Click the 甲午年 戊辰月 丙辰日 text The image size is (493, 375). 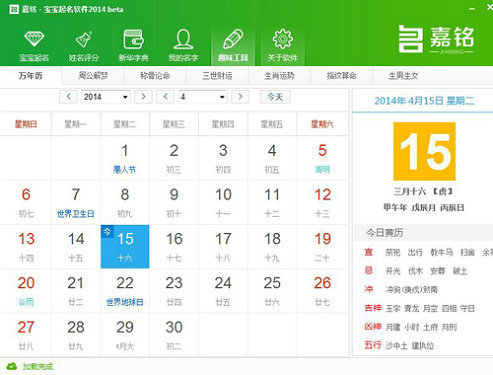pos(424,207)
